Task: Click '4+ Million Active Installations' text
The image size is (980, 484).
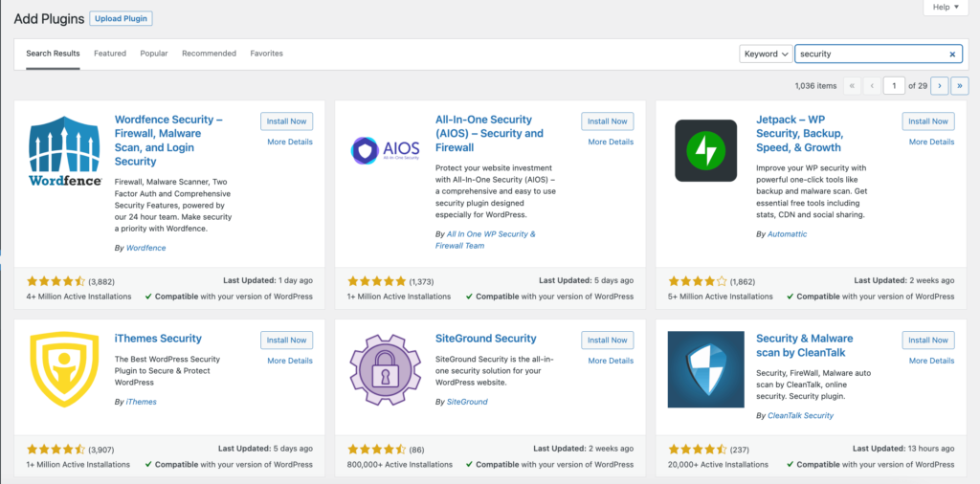Action: click(x=78, y=296)
